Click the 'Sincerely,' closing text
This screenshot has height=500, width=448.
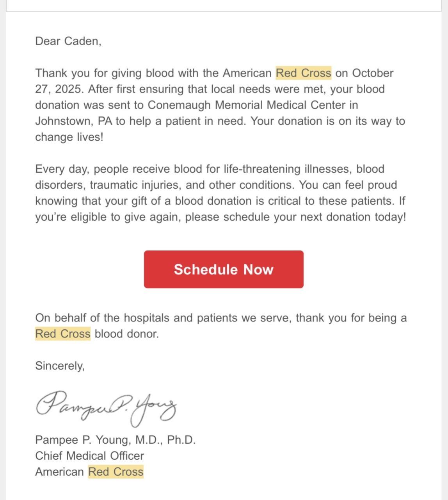(x=60, y=366)
